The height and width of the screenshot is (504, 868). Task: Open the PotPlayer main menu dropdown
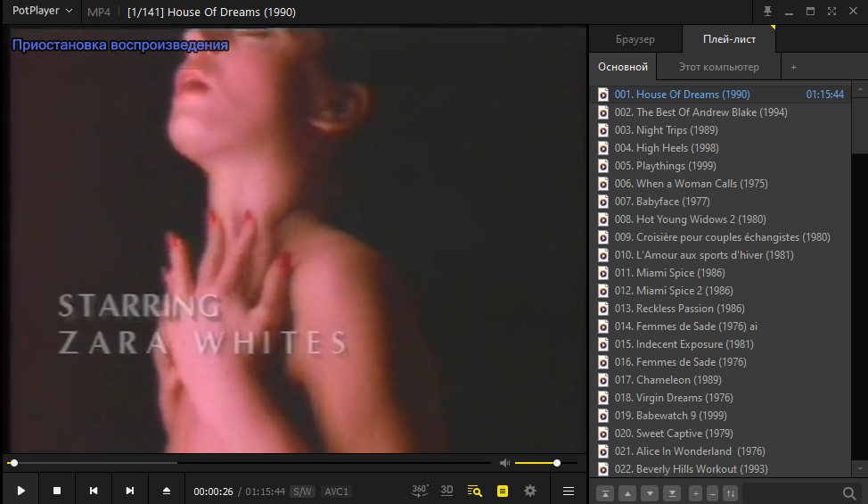[42, 11]
